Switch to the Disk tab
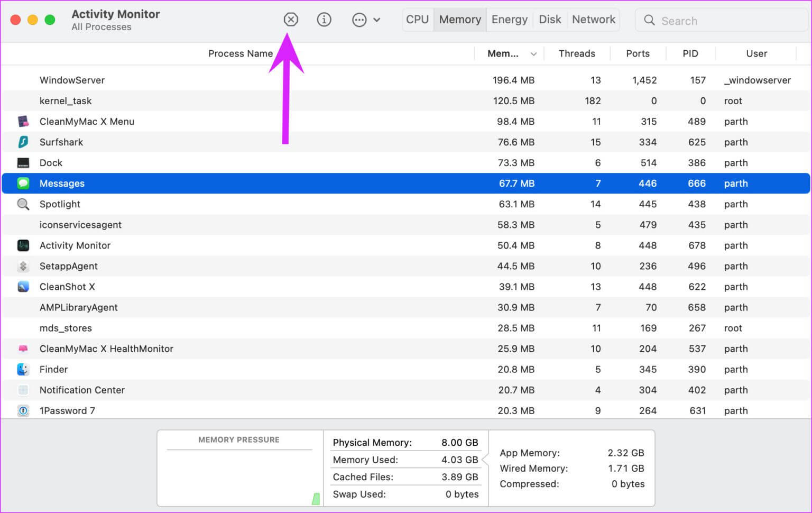Viewport: 812px width, 513px height. pos(550,20)
